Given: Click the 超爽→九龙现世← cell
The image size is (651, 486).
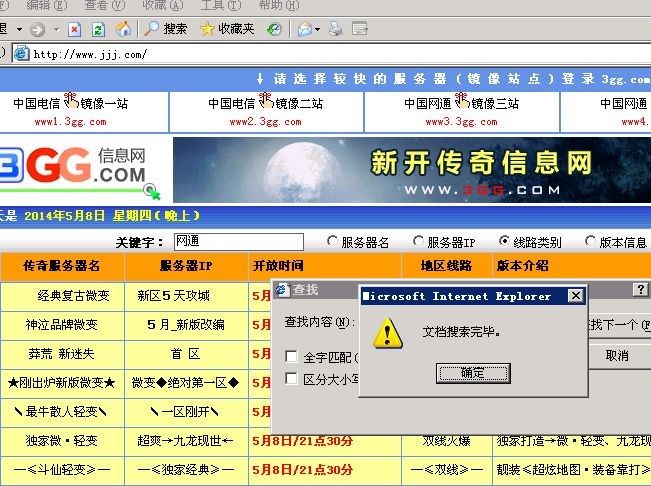Looking at the screenshot, I should tap(185, 441).
